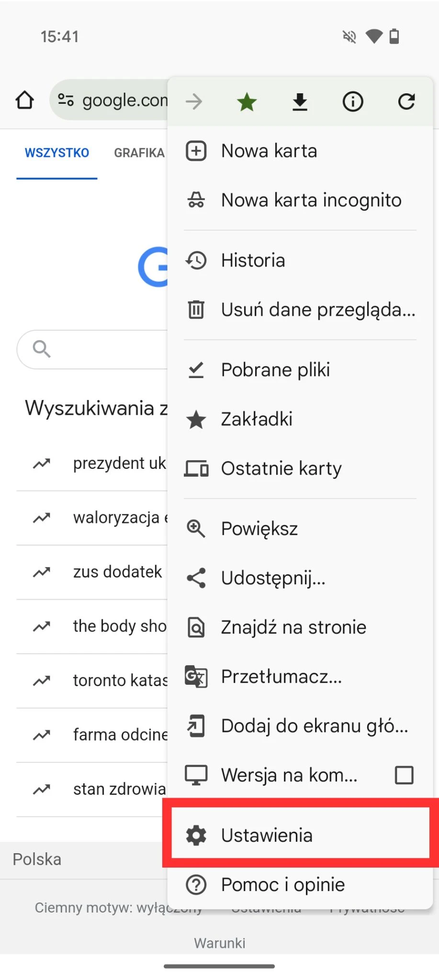Reload the page with the refresh icon
Viewport: 439px width, 980px height.
(406, 101)
